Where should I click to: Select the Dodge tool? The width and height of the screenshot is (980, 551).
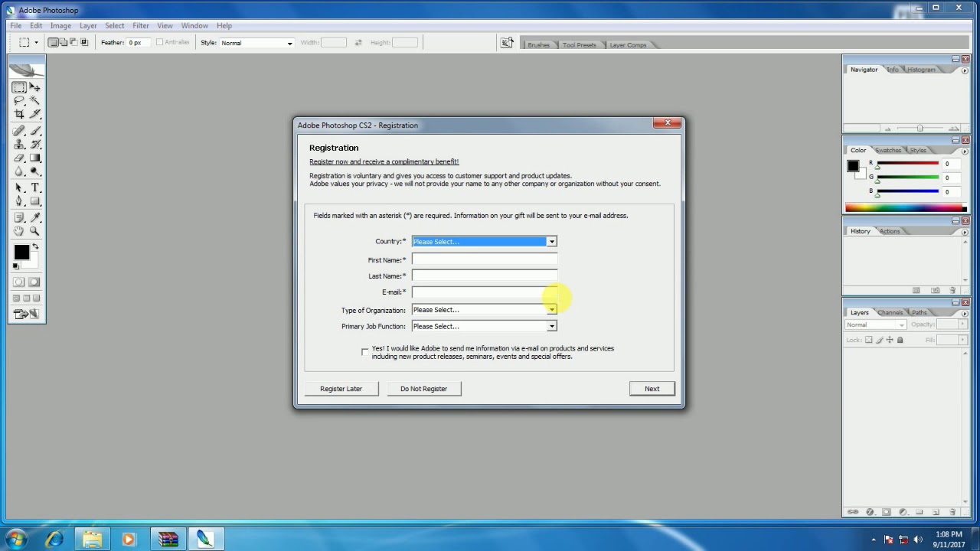pyautogui.click(x=34, y=171)
